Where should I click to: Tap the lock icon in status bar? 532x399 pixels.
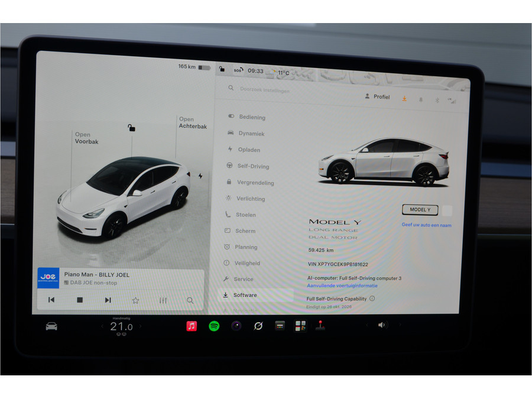click(x=222, y=69)
